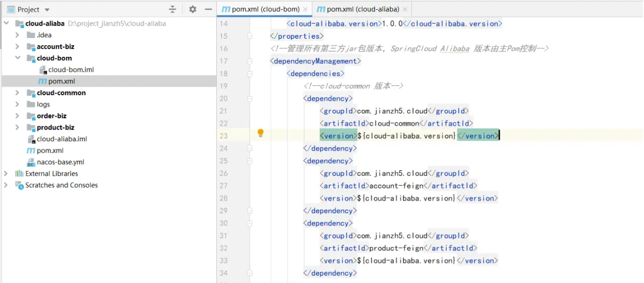Click the account-feign artifactId text
This screenshot has width=644, height=283.
coord(396,186)
